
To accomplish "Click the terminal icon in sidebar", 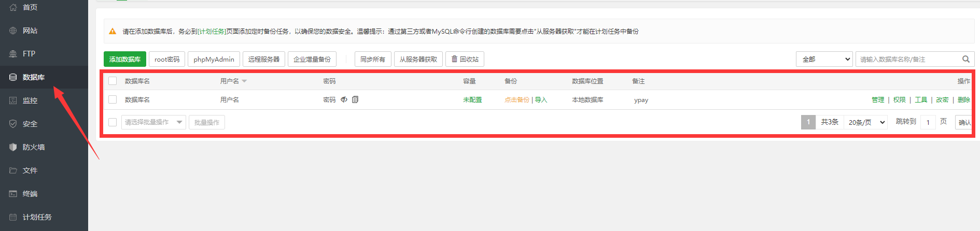I will [13, 194].
